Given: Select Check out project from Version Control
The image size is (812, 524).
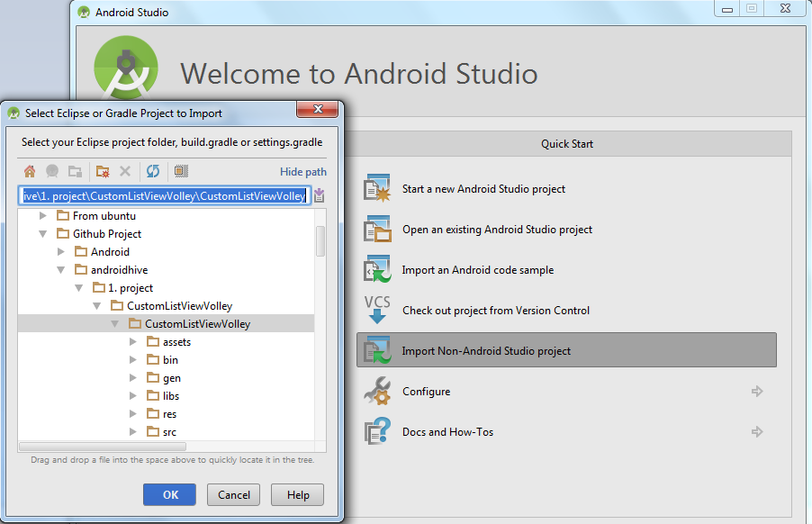Looking at the screenshot, I should point(566,310).
